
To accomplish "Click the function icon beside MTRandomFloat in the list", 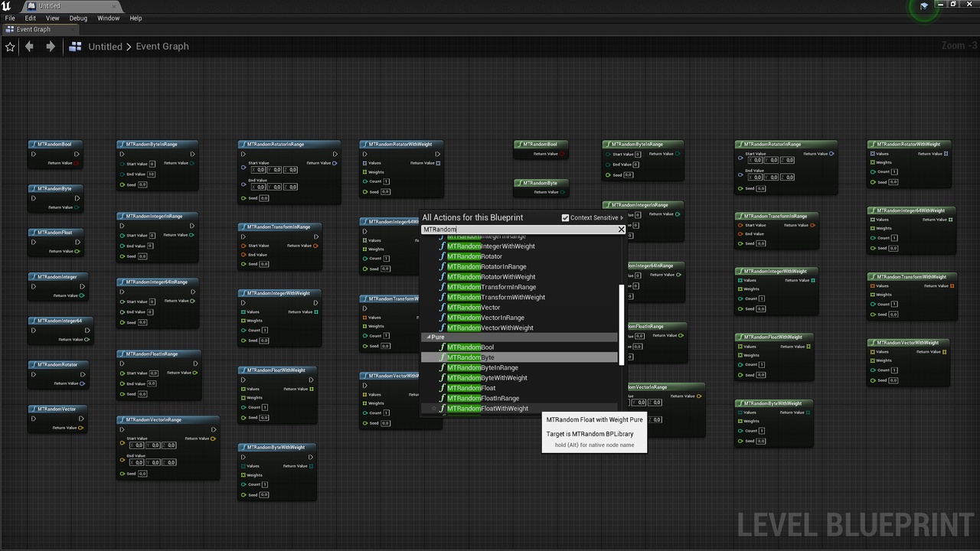I will [442, 388].
